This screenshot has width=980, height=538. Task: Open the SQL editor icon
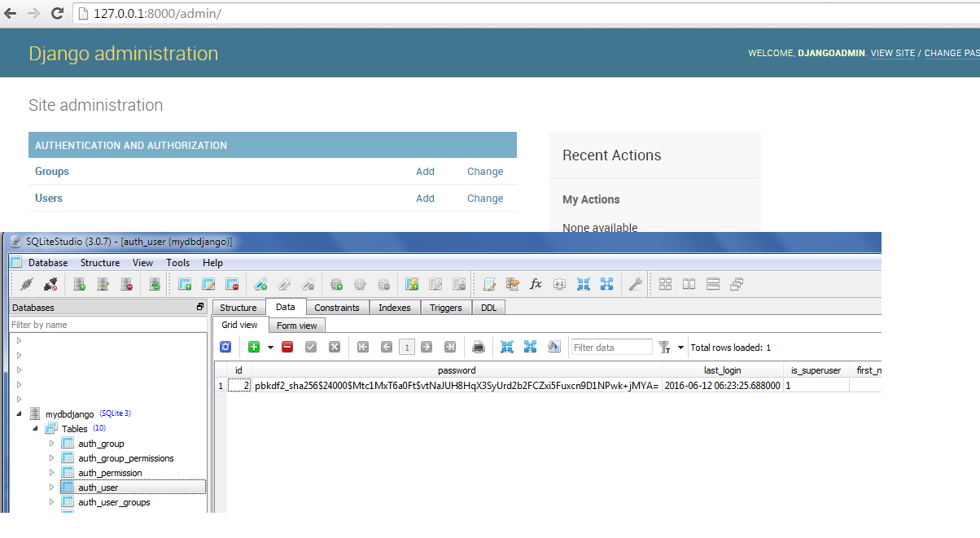[489, 284]
